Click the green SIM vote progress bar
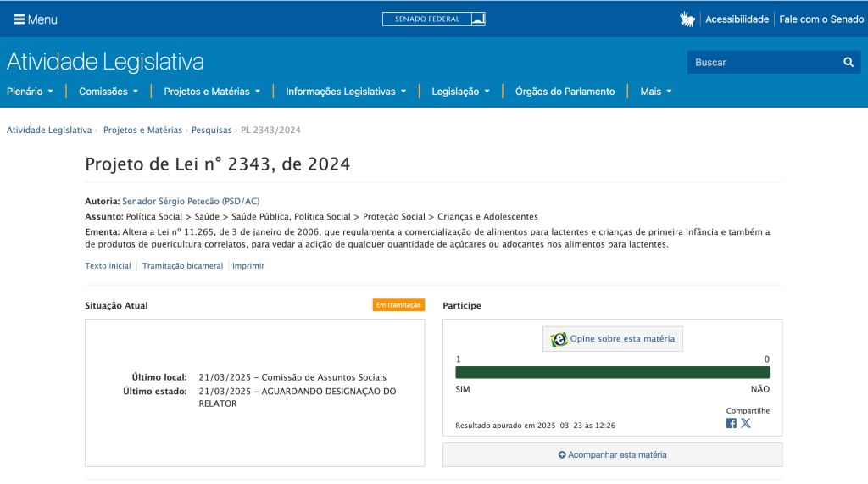Screen dimensions: 868x484 click(x=612, y=372)
